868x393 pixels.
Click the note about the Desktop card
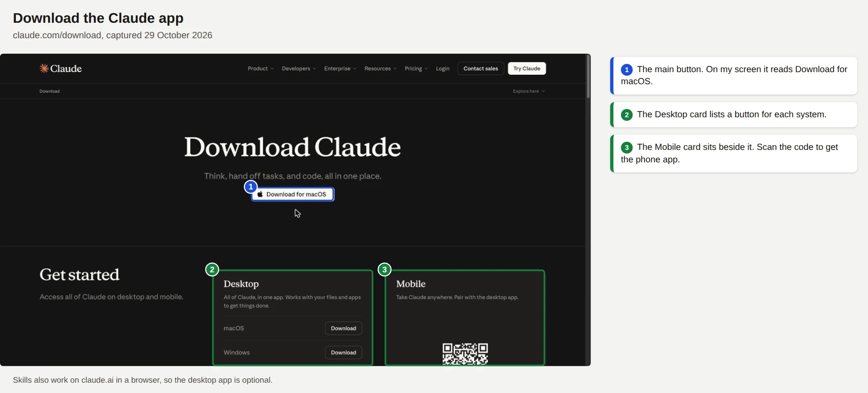[734, 115]
